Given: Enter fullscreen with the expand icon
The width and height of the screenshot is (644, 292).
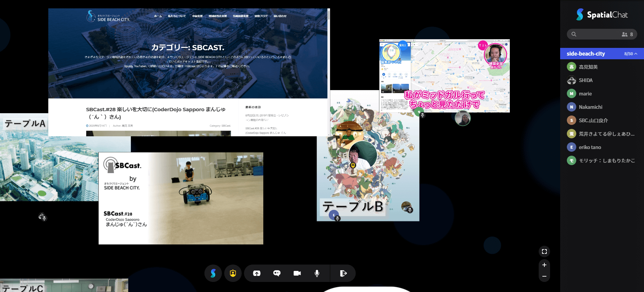Looking at the screenshot, I should (544, 251).
